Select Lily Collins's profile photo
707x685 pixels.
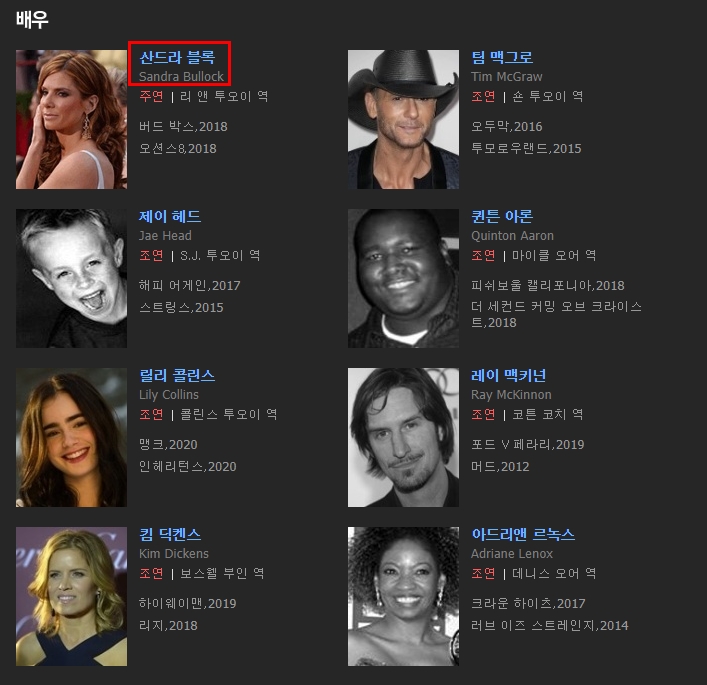tap(71, 437)
